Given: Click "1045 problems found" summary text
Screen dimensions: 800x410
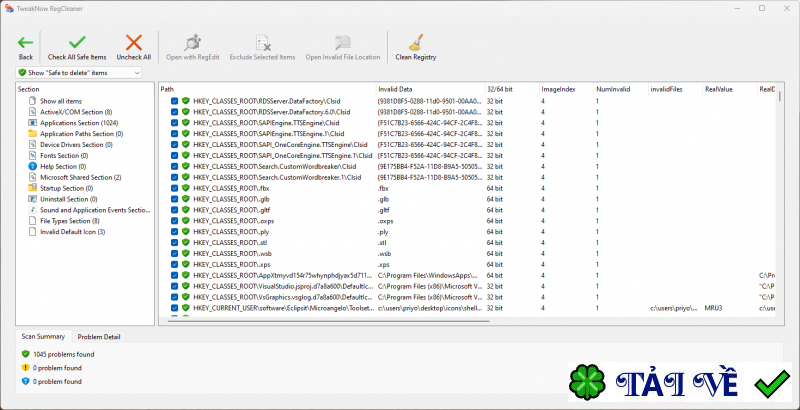Looking at the screenshot, I should pos(64,354).
